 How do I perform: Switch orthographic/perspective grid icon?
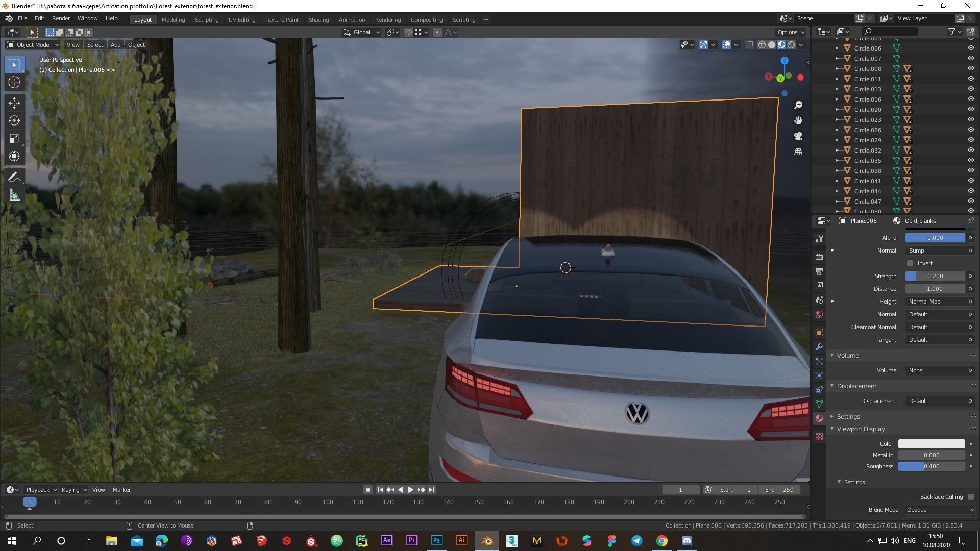click(798, 152)
